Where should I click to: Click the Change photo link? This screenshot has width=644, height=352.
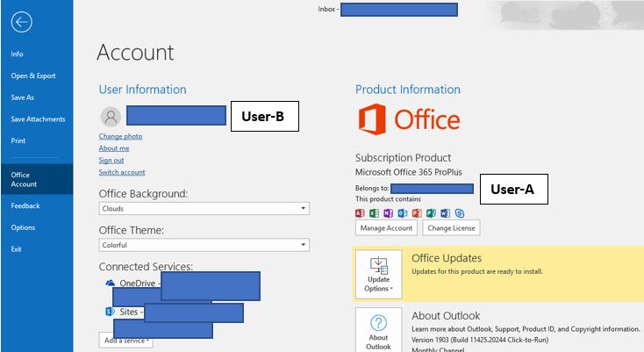120,136
